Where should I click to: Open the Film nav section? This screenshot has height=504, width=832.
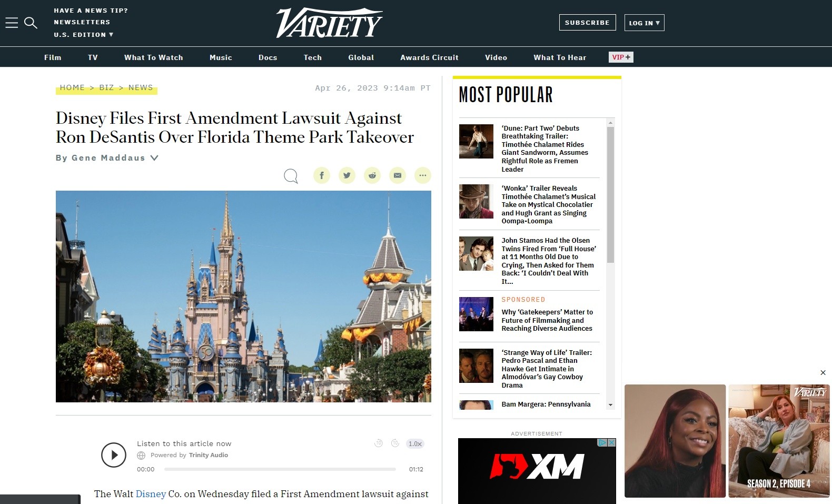click(53, 57)
